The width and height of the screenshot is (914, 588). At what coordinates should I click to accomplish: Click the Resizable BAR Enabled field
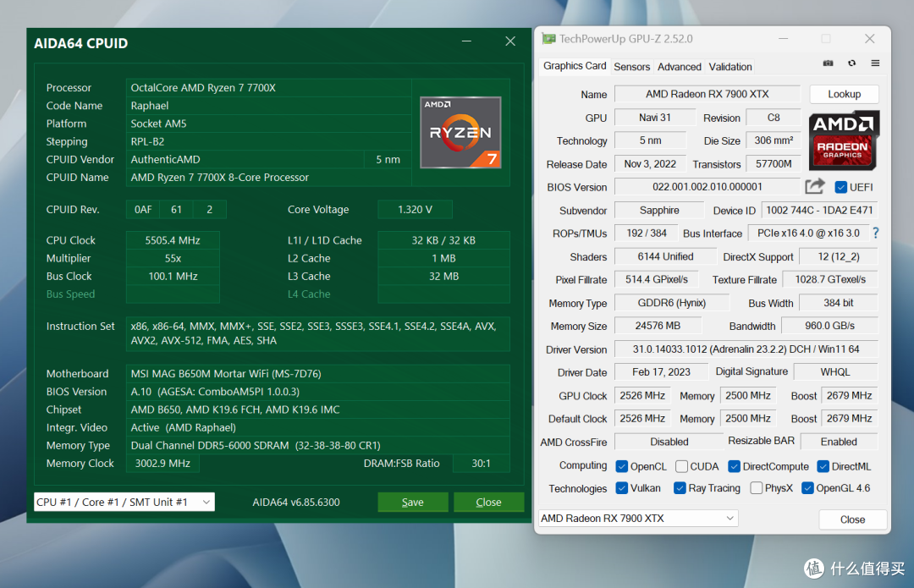click(839, 442)
